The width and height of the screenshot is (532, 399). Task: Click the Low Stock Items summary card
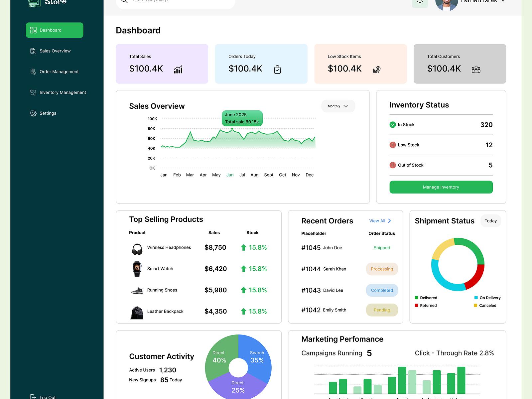coord(360,64)
